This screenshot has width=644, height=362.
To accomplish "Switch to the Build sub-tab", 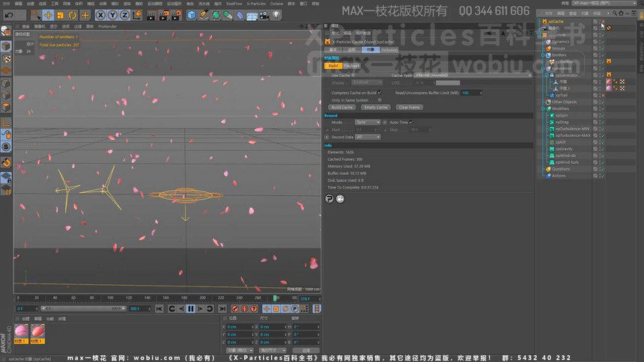I will [x=333, y=66].
